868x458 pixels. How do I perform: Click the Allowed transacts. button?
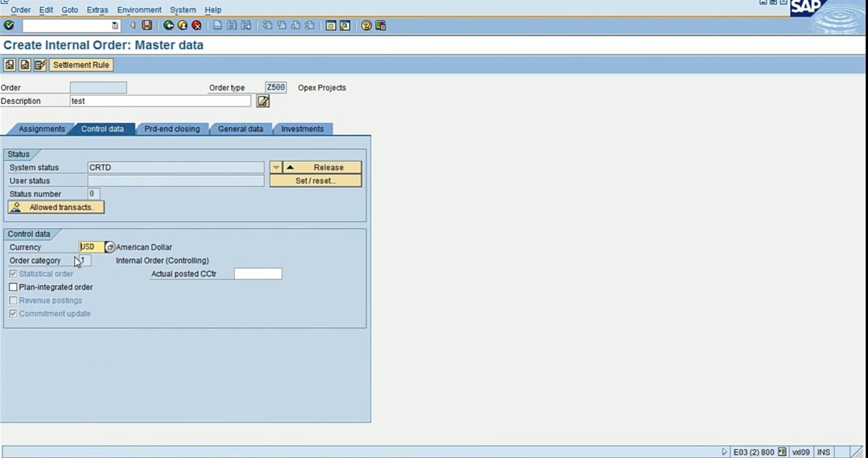pyautogui.click(x=56, y=208)
